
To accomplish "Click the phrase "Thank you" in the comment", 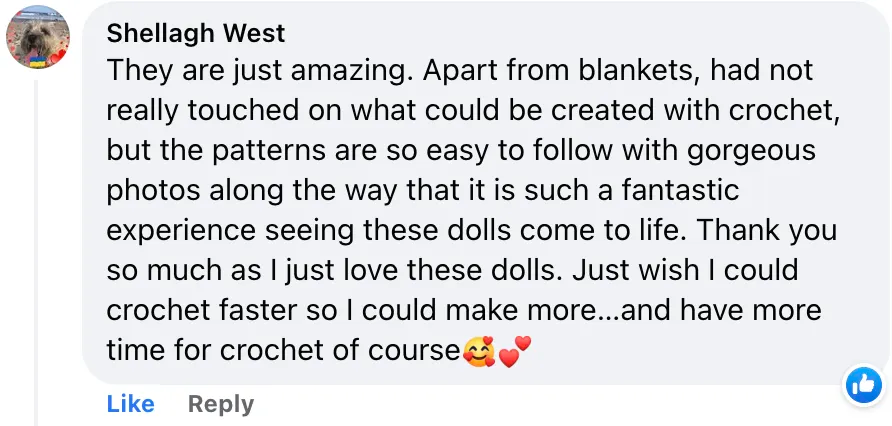I will point(766,231).
